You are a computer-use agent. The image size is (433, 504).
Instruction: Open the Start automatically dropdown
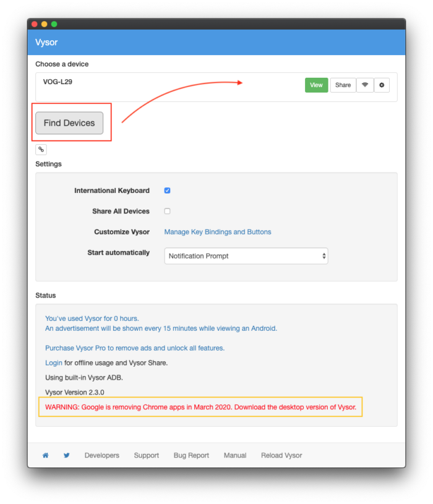tap(246, 256)
